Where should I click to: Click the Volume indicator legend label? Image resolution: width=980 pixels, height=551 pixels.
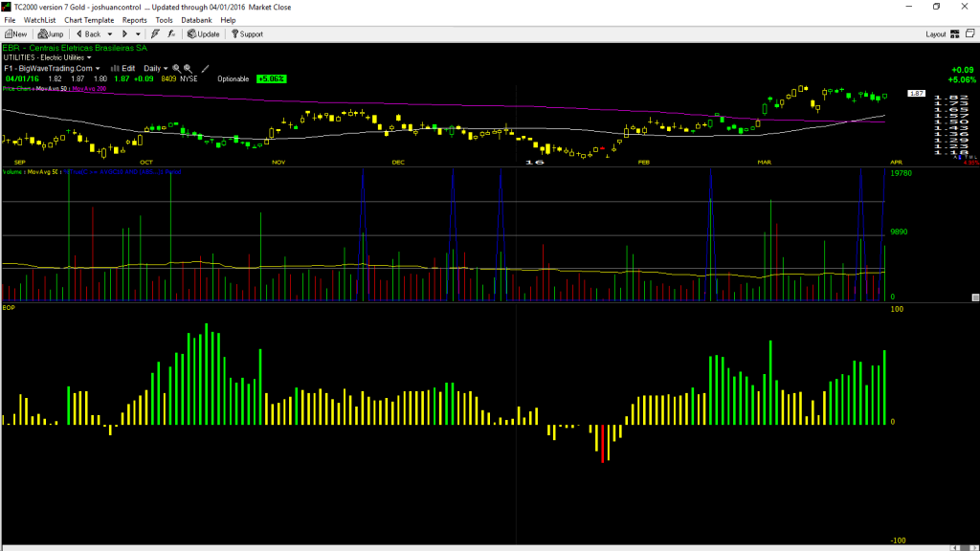point(12,172)
